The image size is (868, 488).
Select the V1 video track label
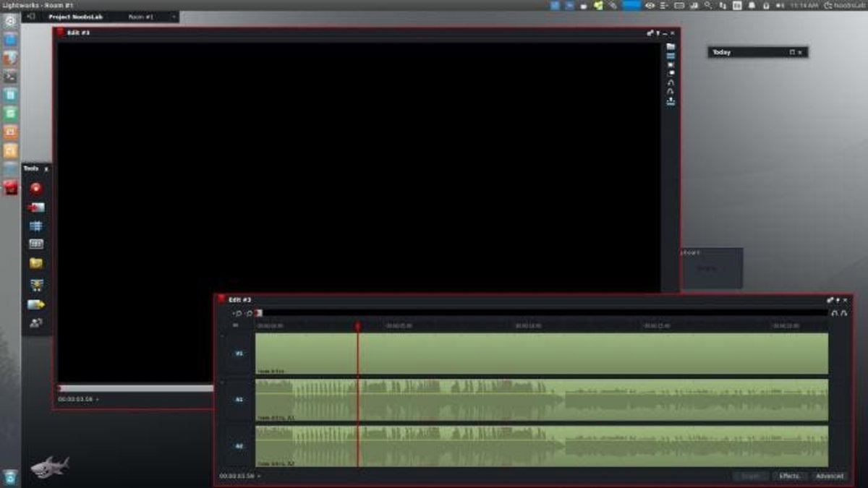(x=239, y=354)
